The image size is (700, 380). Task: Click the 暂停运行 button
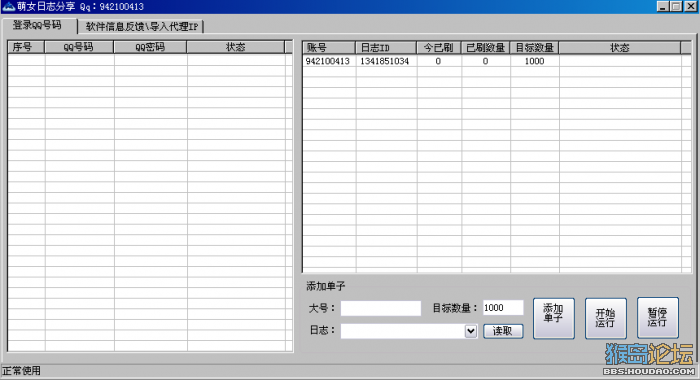658,318
